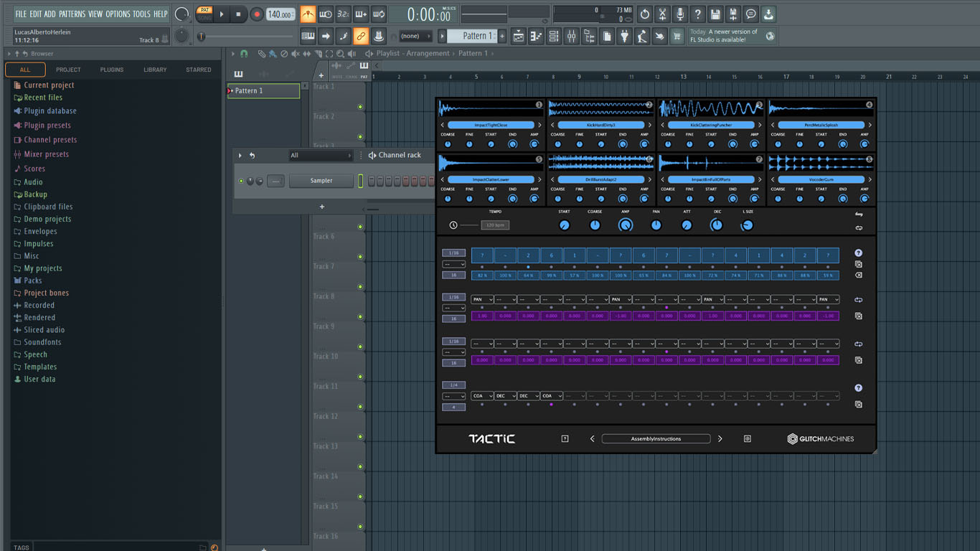Viewport: 980px width, 551px height.
Task: Open the question mark help icon
Action: 697,14
